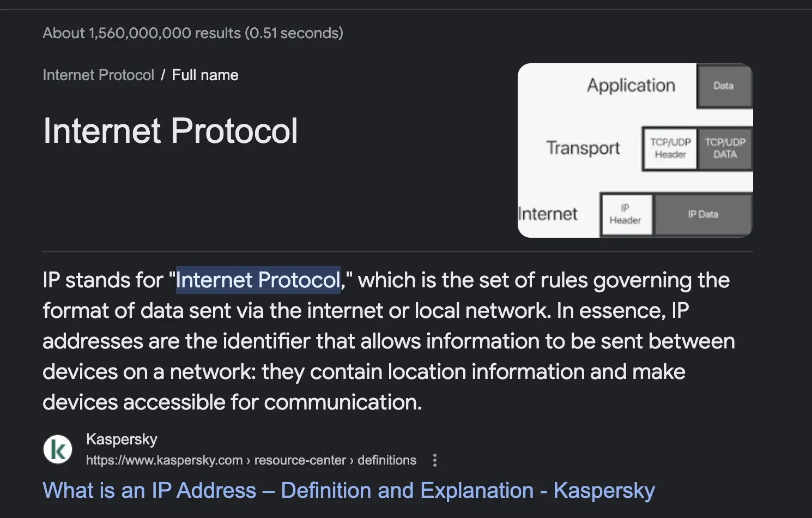812x518 pixels.
Task: Click the "IP Header" box in diagram
Action: click(x=626, y=214)
